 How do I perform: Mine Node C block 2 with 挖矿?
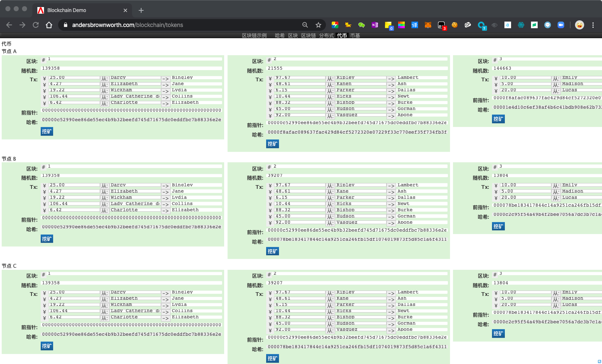point(273,359)
